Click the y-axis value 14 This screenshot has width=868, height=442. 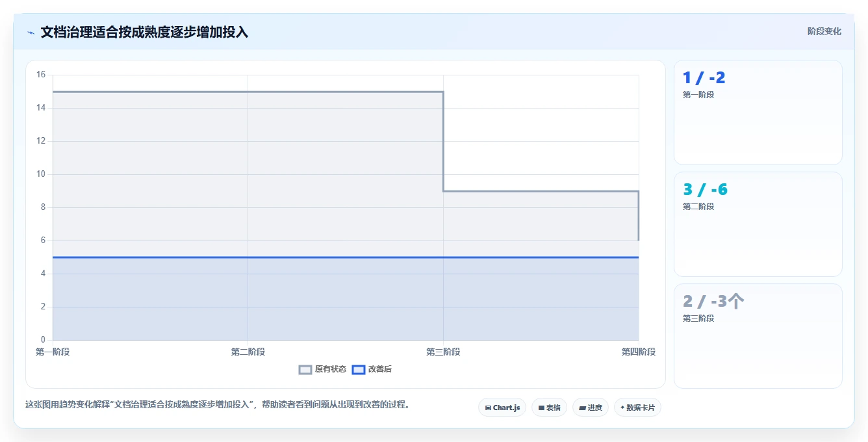pos(41,108)
